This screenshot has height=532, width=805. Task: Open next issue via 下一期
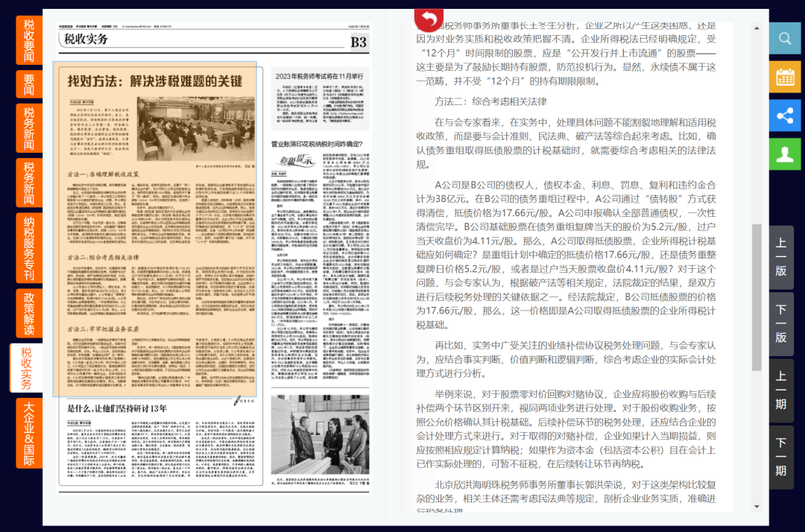tap(781, 456)
